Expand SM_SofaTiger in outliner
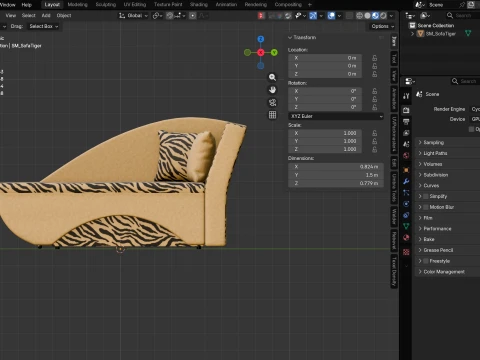 pyautogui.click(x=412, y=34)
